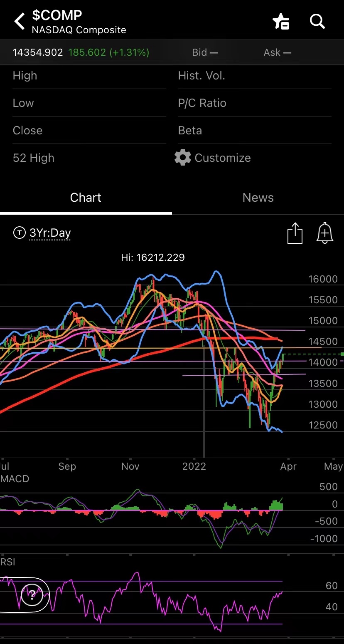Viewport: 344px width, 644px height.
Task: Tap the green current price marker on axis
Action: point(342,354)
